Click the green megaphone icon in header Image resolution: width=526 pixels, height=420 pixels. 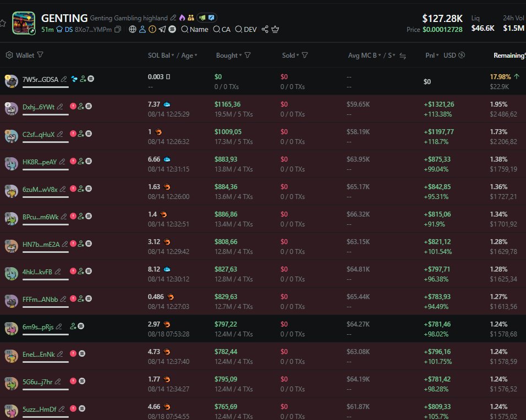(202, 18)
